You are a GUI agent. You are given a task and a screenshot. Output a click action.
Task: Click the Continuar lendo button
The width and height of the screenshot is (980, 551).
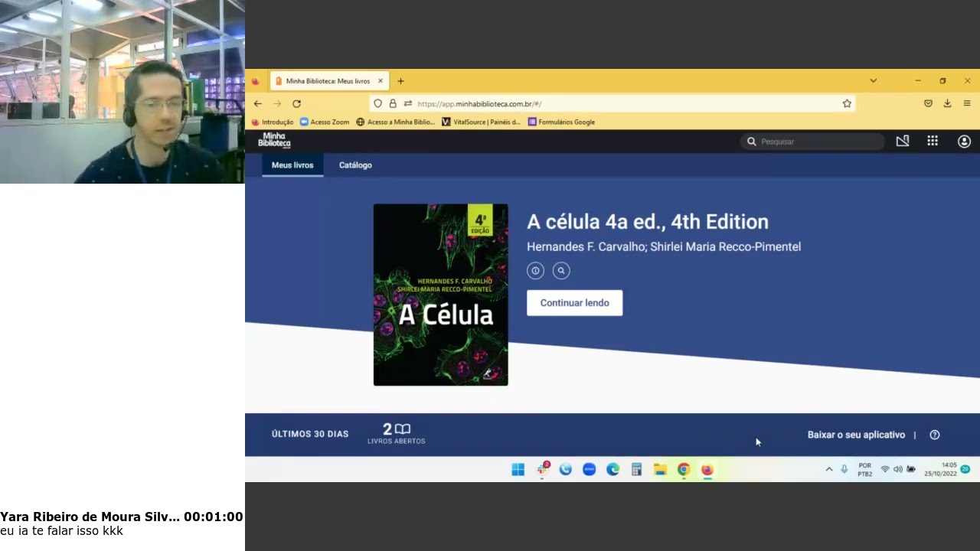pos(574,303)
